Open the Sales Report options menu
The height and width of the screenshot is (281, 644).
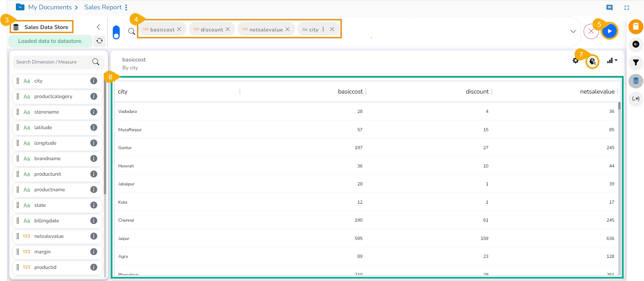126,7
